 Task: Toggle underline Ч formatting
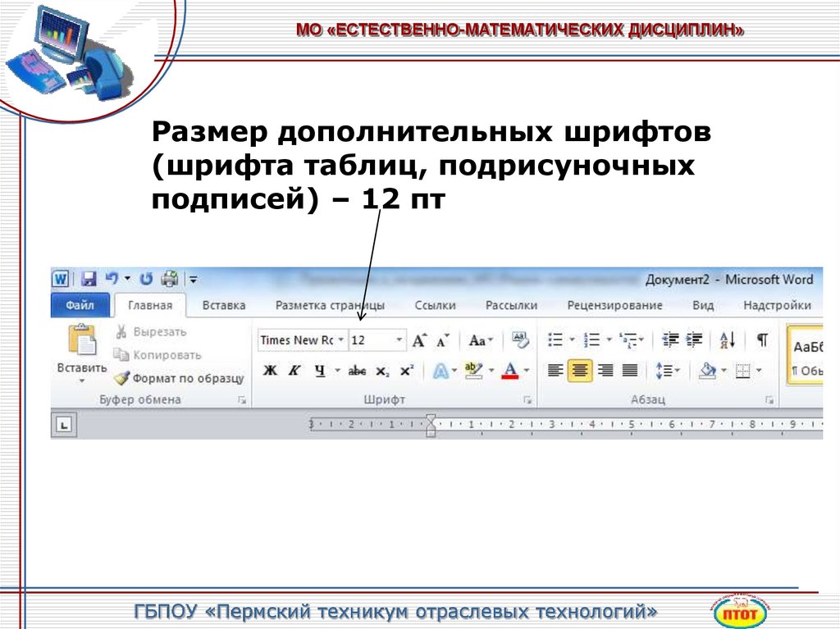[x=320, y=370]
